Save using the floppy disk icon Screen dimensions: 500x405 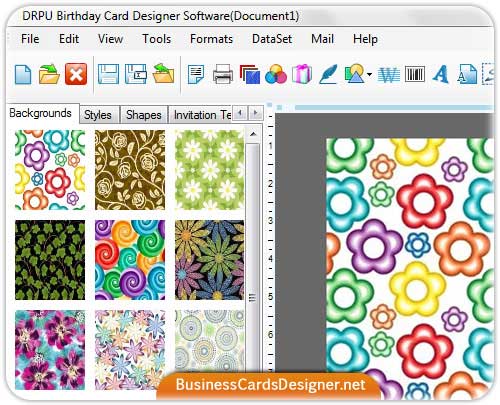point(108,74)
